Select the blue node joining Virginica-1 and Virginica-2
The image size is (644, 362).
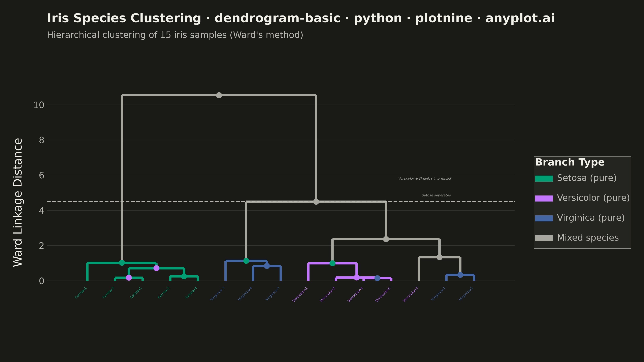[460, 275]
